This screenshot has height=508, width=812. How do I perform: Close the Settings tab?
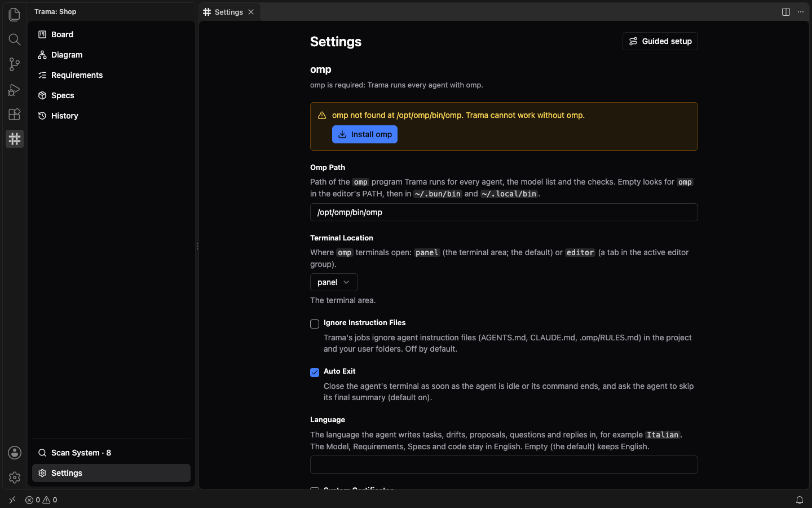pyautogui.click(x=251, y=12)
